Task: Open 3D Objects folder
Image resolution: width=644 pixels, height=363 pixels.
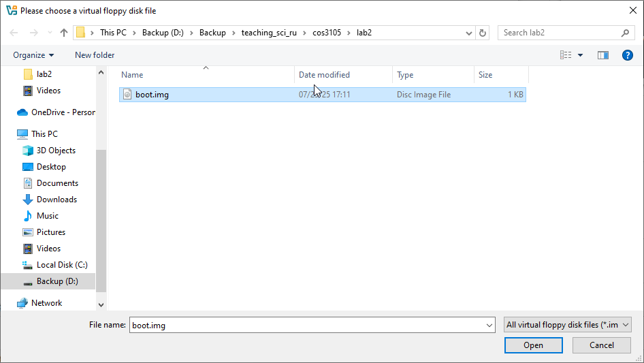Action: click(x=56, y=151)
